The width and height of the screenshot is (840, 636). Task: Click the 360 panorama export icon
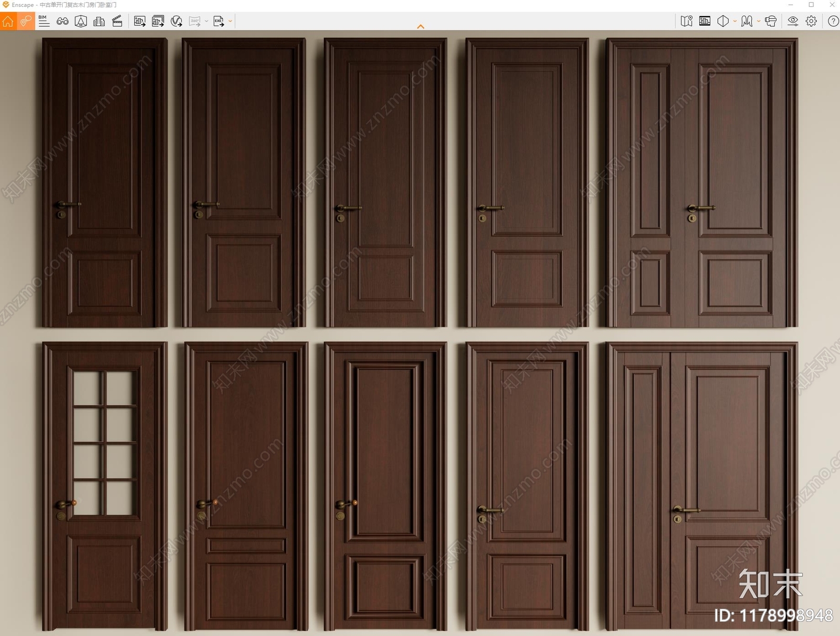coord(195,21)
